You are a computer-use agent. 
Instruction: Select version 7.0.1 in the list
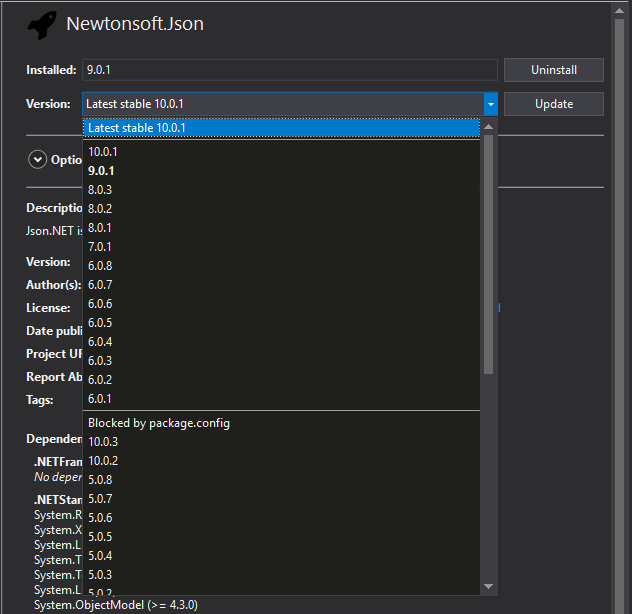click(101, 247)
